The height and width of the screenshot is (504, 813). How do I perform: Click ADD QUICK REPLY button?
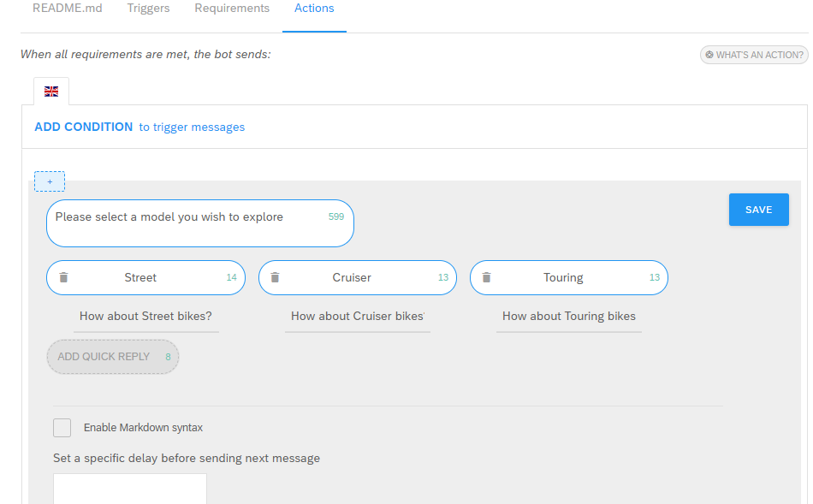[x=113, y=357]
